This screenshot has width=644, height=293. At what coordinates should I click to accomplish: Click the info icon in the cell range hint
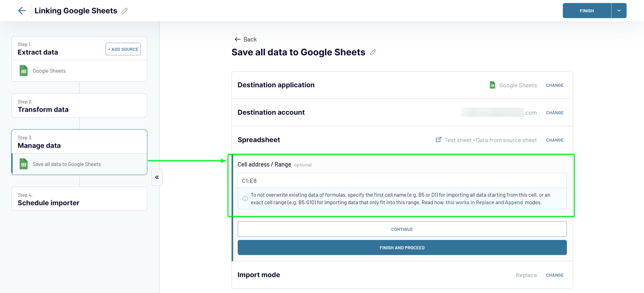[244, 198]
